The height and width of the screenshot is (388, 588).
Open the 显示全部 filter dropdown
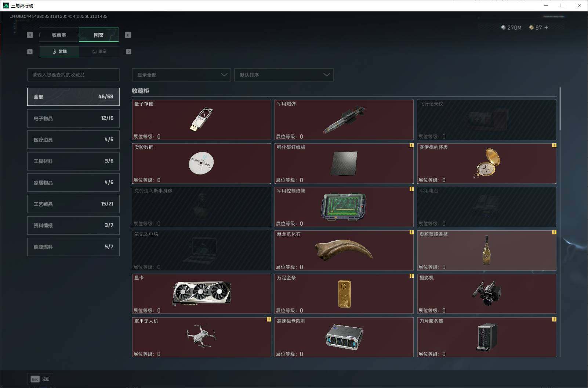181,75
